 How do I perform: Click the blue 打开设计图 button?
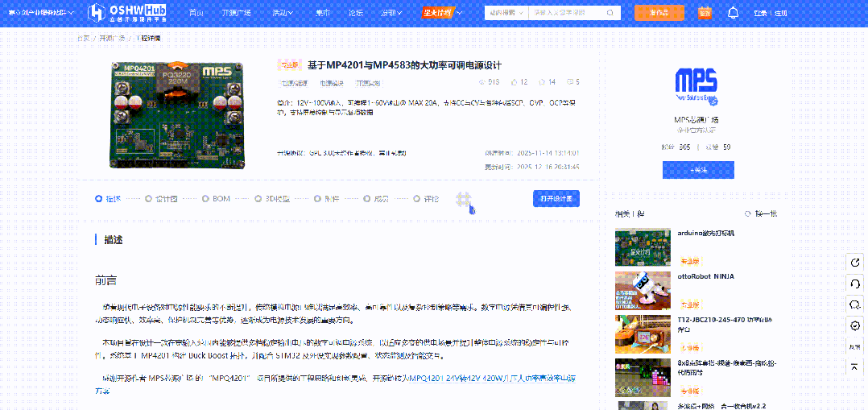pos(556,199)
